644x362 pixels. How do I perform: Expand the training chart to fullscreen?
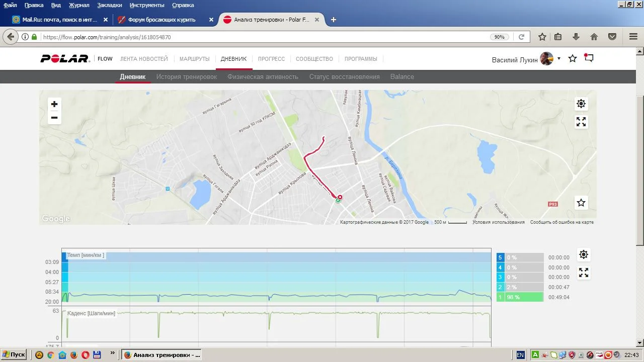[583, 273]
